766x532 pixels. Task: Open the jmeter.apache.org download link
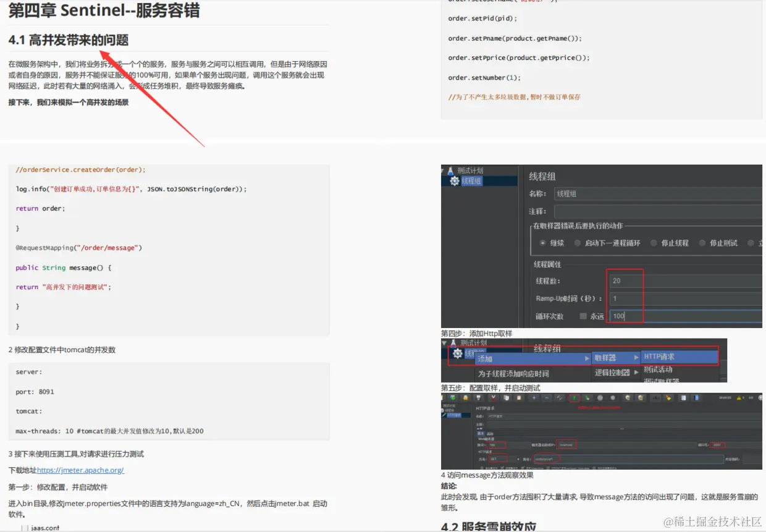pyautogui.click(x=80, y=470)
